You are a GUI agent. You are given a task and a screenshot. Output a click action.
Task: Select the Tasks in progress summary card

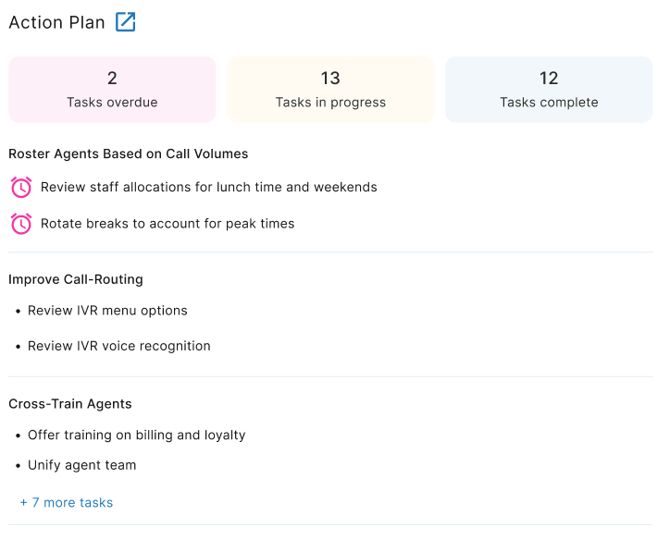pos(330,89)
